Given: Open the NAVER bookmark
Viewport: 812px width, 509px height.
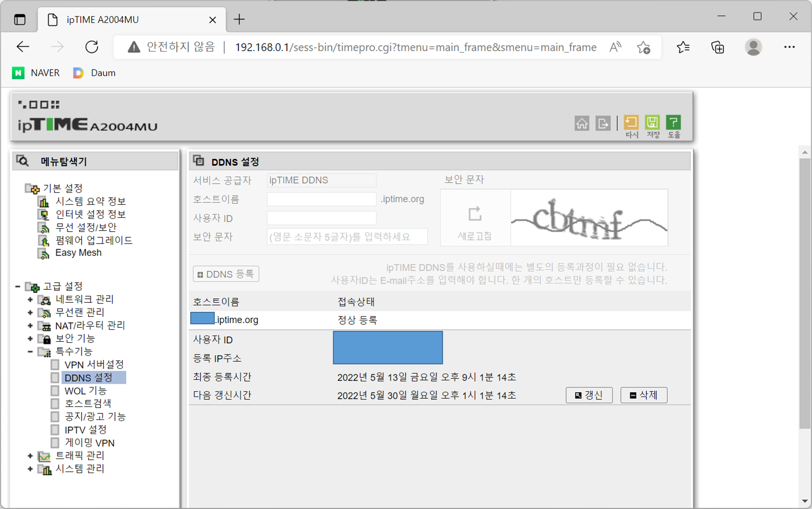Looking at the screenshot, I should [36, 73].
